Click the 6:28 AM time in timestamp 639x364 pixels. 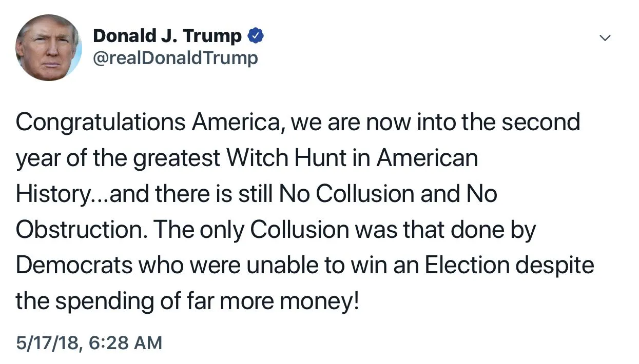[x=126, y=342]
